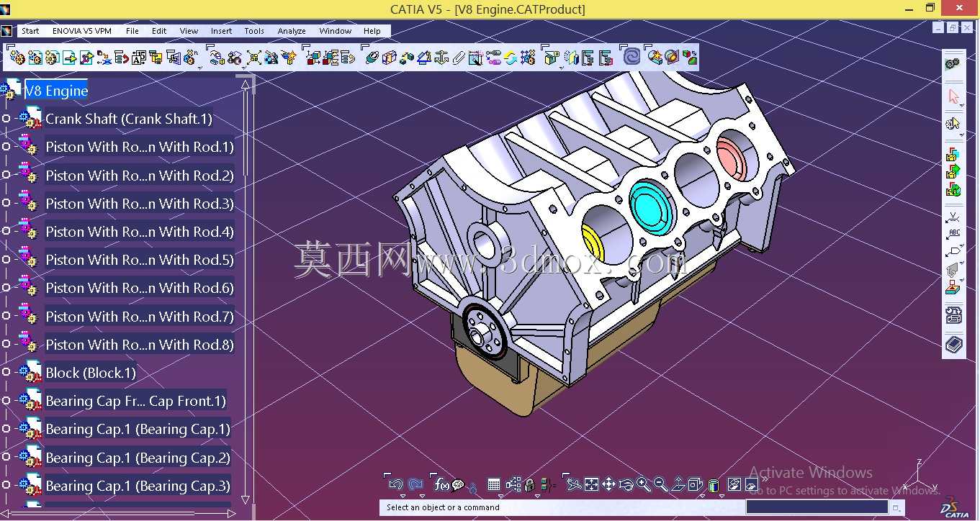The image size is (980, 521).
Task: Click the Explode in top toolbar
Action: [254, 57]
